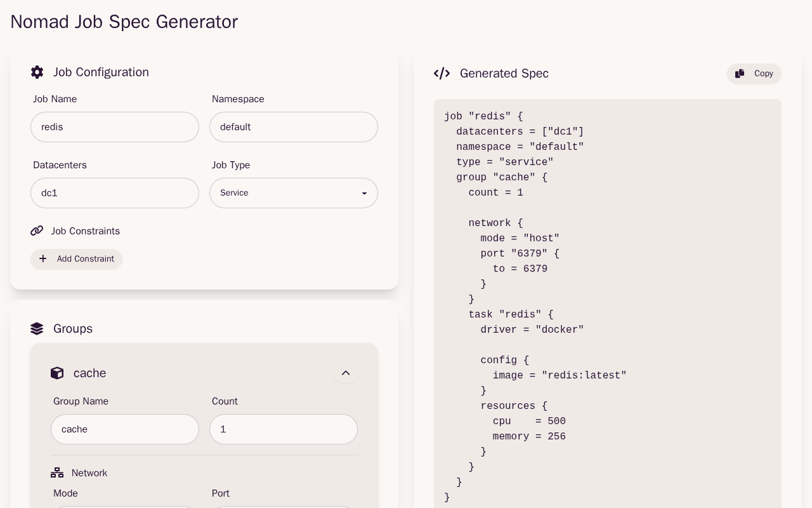Select the Group Name input
This screenshot has height=508, width=812.
(x=125, y=429)
